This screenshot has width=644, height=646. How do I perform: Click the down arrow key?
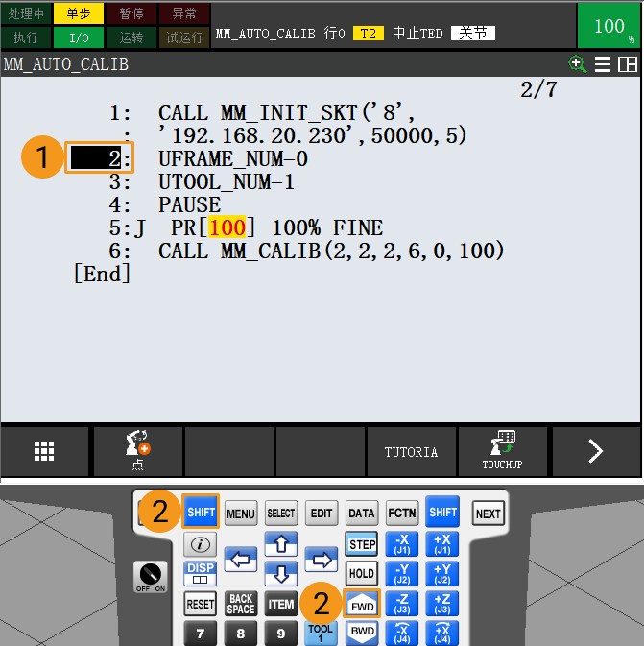(281, 573)
